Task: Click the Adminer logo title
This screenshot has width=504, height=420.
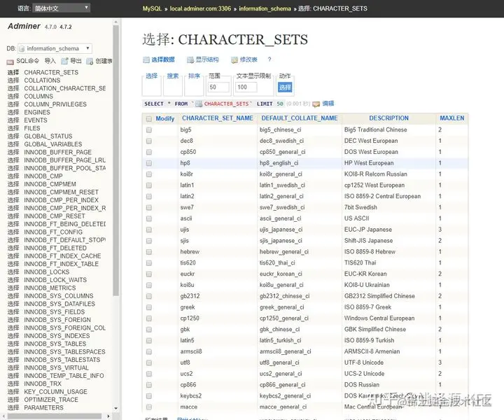Action: 24,26
